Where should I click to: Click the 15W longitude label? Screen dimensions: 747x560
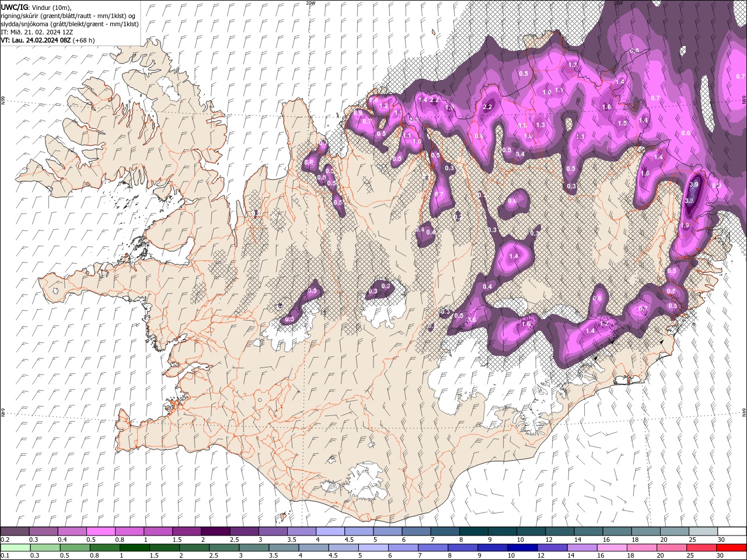[618, 3]
